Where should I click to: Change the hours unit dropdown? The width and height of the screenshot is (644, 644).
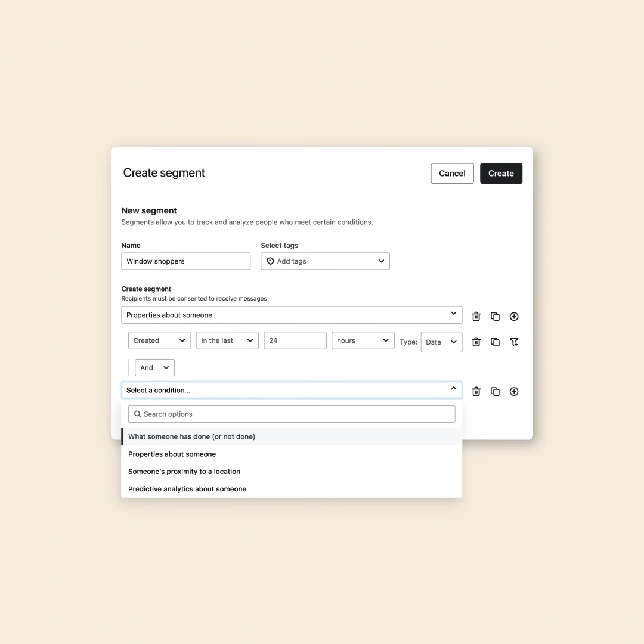[363, 340]
